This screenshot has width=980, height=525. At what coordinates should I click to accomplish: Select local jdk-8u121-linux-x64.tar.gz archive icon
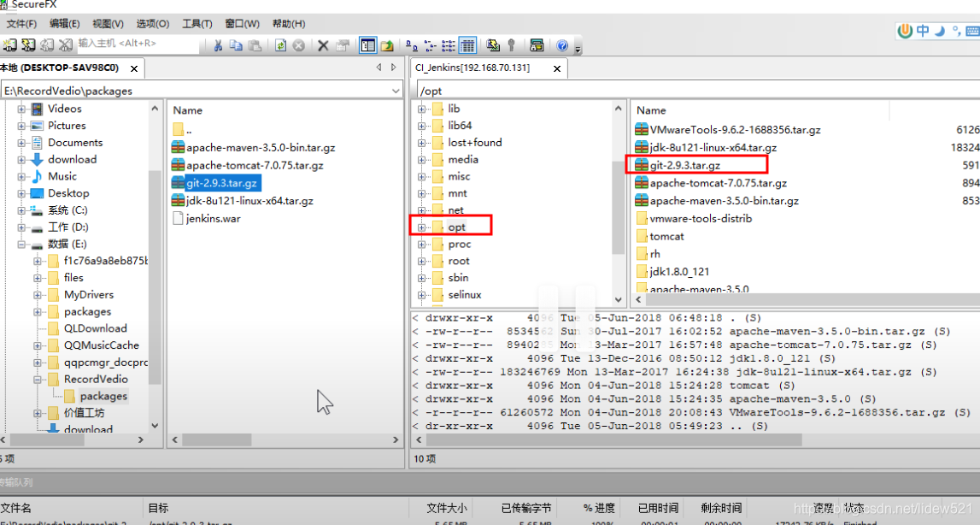click(178, 200)
